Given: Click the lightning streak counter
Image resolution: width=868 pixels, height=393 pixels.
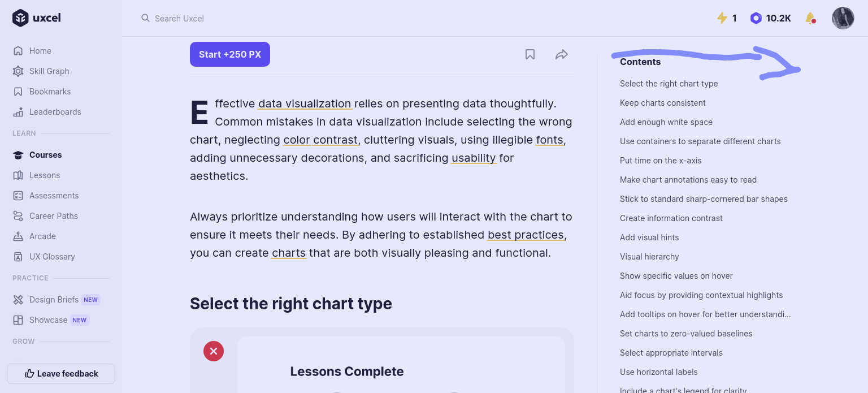Looking at the screenshot, I should click(x=727, y=18).
